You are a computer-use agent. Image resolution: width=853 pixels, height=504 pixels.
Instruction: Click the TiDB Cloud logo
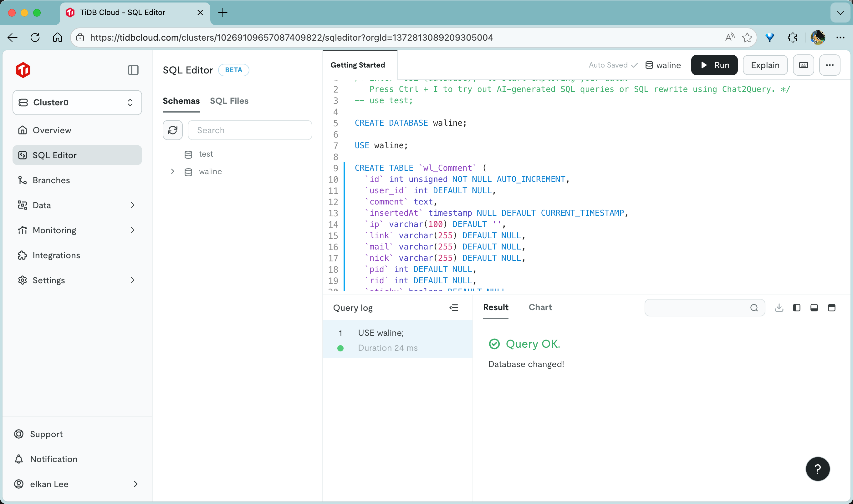coord(23,70)
